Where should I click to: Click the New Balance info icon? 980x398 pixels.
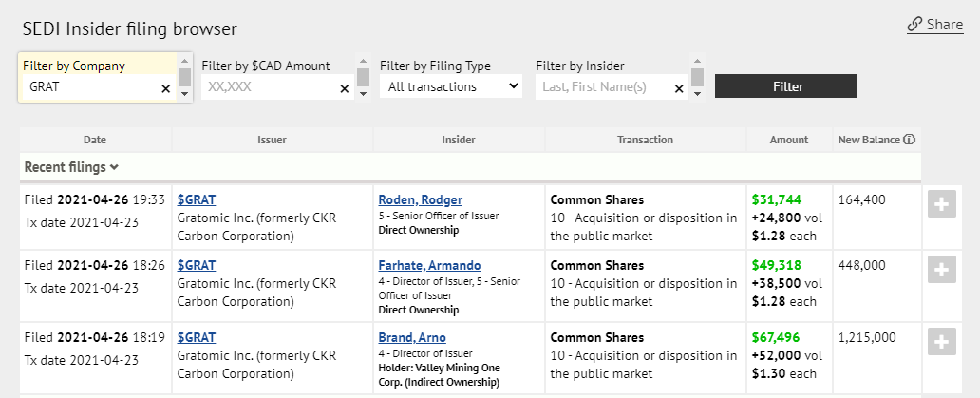[909, 140]
